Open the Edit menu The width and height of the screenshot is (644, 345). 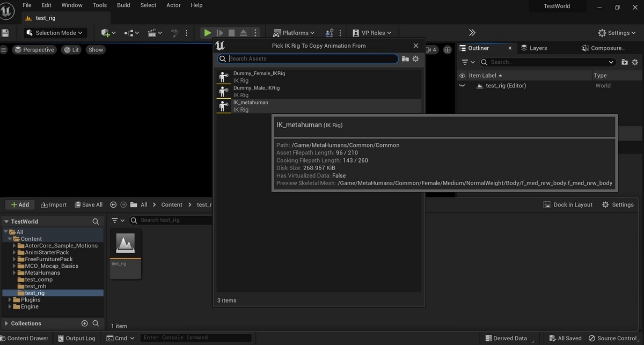tap(46, 5)
